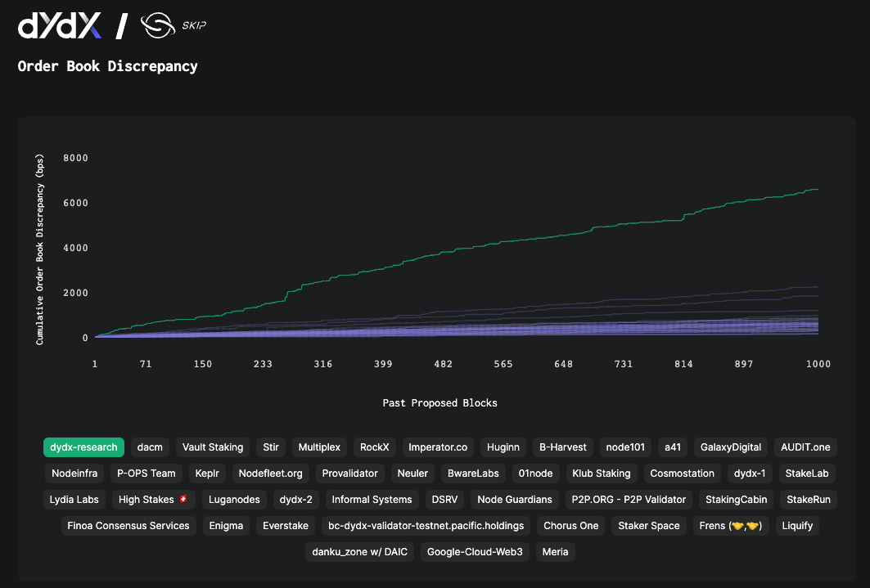This screenshot has width=870, height=588.
Task: Click the Lydia Labs chip
Action: pos(74,500)
